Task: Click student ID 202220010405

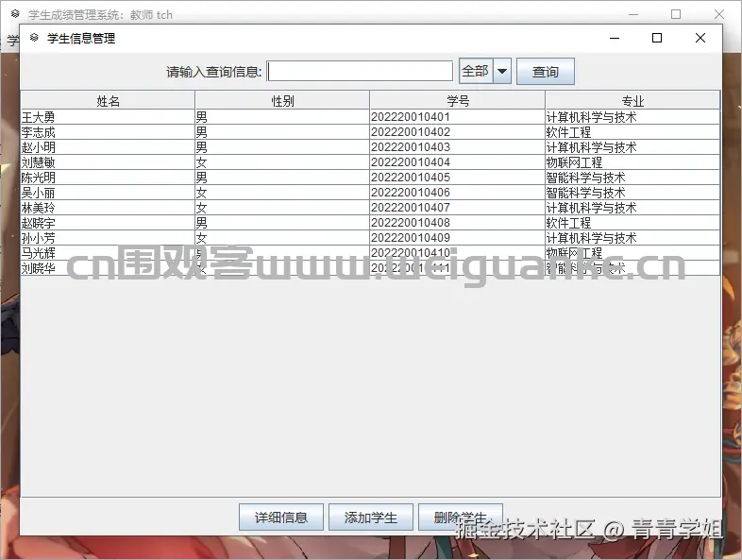Action: point(411,178)
